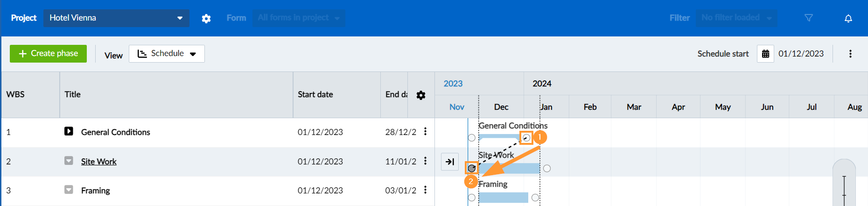Open General Conditions row options menu
This screenshot has width=868, height=206.
click(x=425, y=132)
